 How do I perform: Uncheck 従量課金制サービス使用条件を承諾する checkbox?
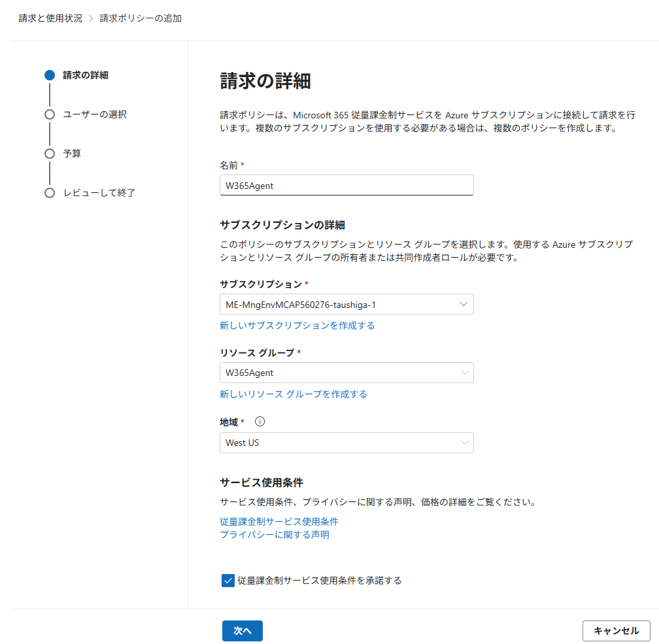click(x=228, y=581)
